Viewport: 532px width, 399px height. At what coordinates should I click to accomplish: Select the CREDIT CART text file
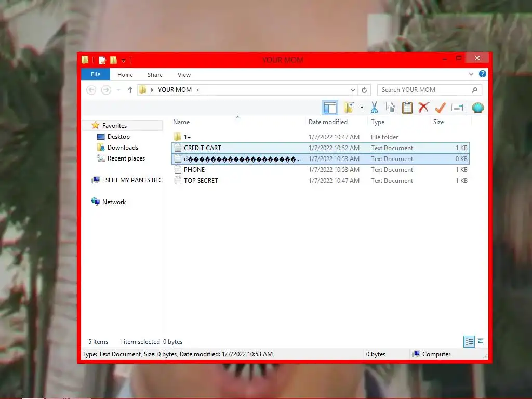click(320, 148)
